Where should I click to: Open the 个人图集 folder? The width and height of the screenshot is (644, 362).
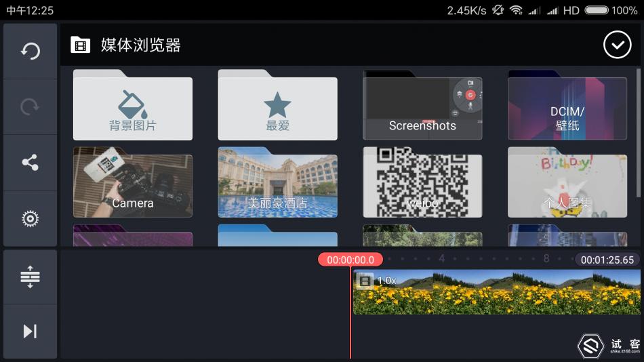click(x=567, y=182)
